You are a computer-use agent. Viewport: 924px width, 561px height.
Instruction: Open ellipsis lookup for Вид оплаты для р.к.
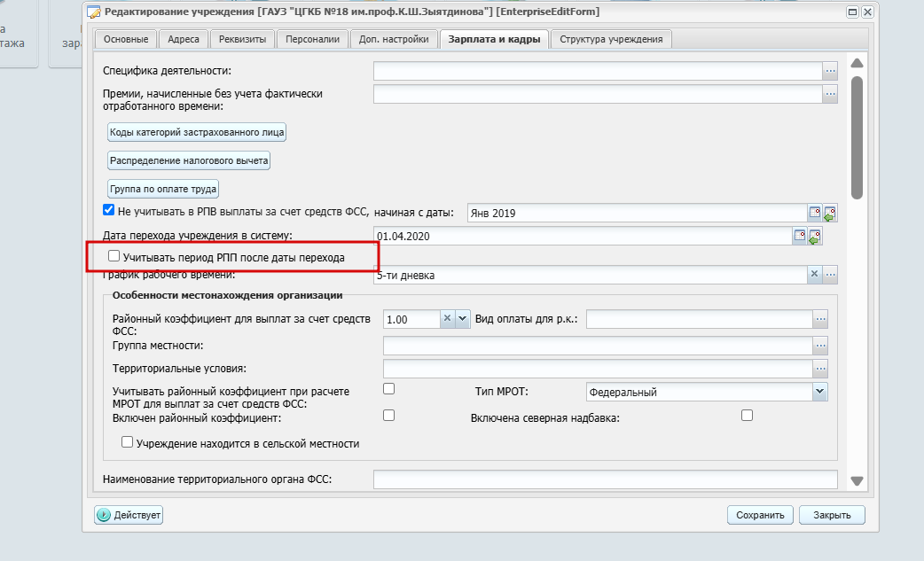tap(820, 319)
